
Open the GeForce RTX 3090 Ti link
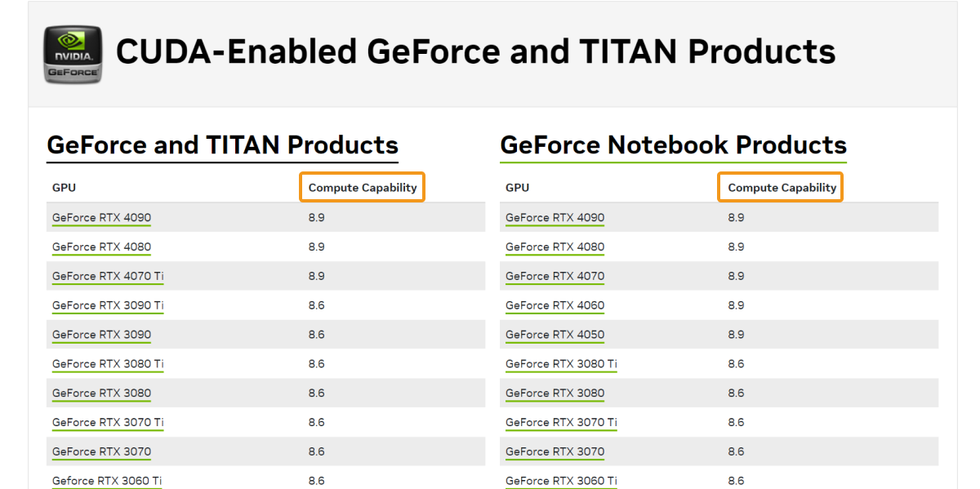click(x=108, y=305)
